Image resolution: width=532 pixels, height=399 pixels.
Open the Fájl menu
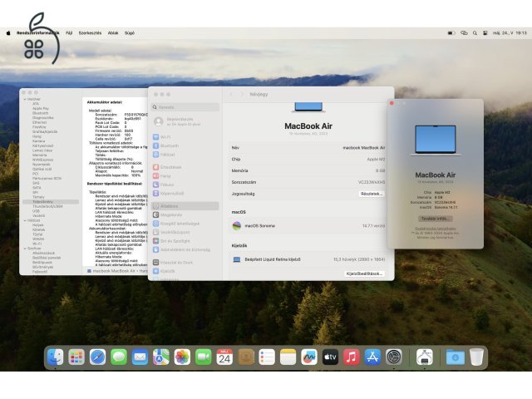[69, 33]
